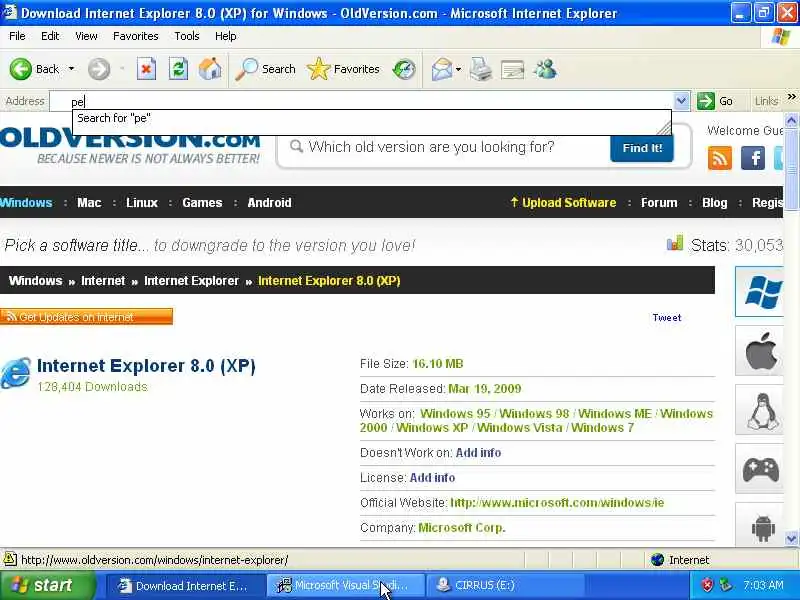
Task: Select the Windows platform sidebar icon
Action: [x=760, y=292]
